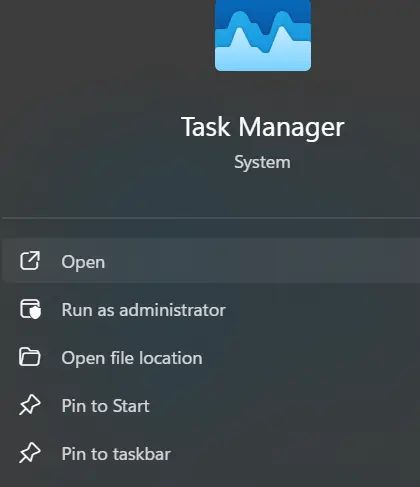
Task: Click the Pin to Start pin icon
Action: 30,405
